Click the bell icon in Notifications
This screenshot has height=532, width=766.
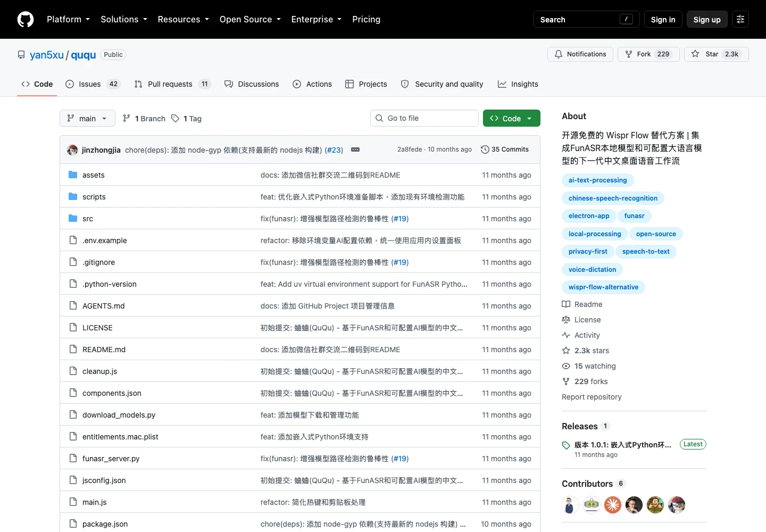(559, 54)
